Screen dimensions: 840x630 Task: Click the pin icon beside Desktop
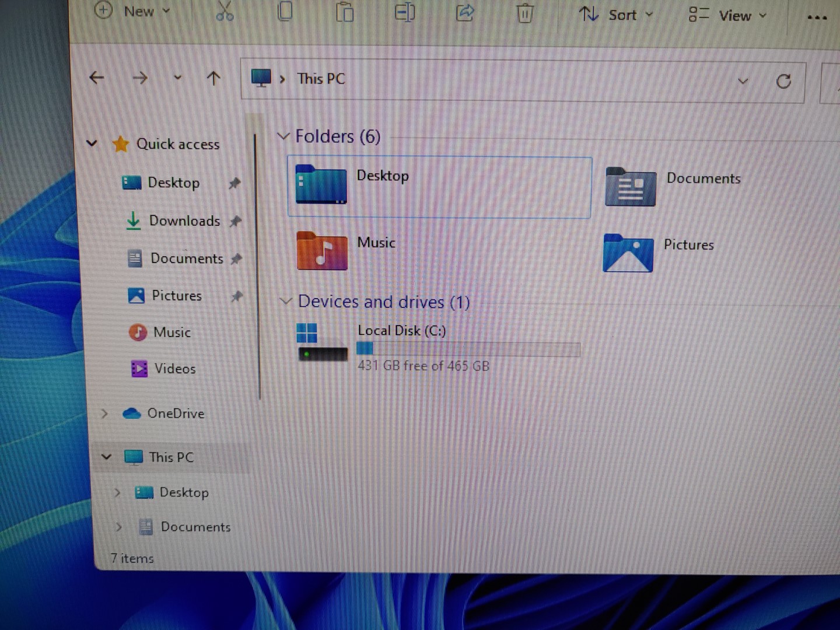(235, 183)
